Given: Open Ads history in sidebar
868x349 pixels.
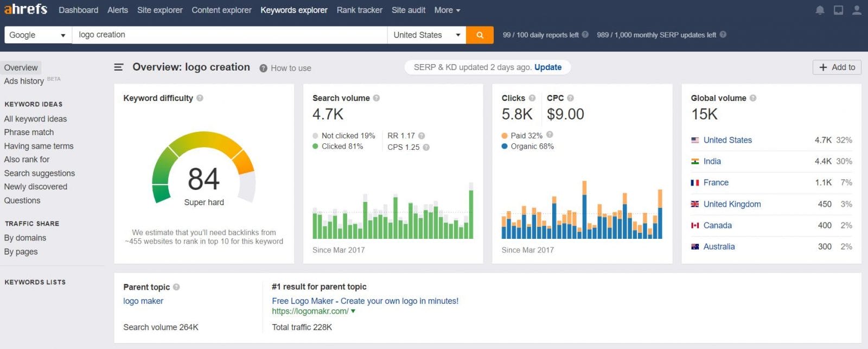Looking at the screenshot, I should point(24,81).
